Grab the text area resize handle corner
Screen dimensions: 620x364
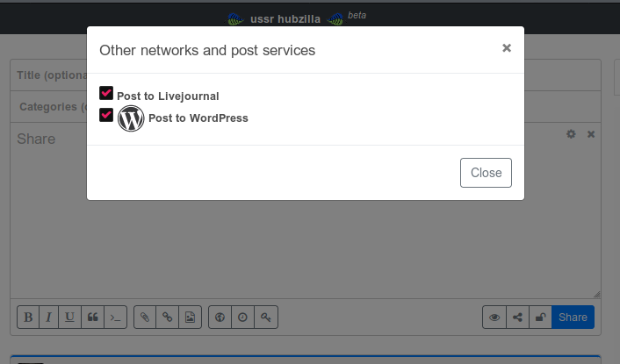[596, 295]
